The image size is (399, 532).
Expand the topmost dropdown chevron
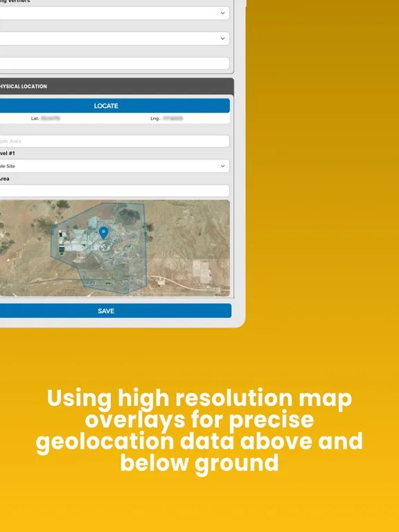(x=222, y=13)
